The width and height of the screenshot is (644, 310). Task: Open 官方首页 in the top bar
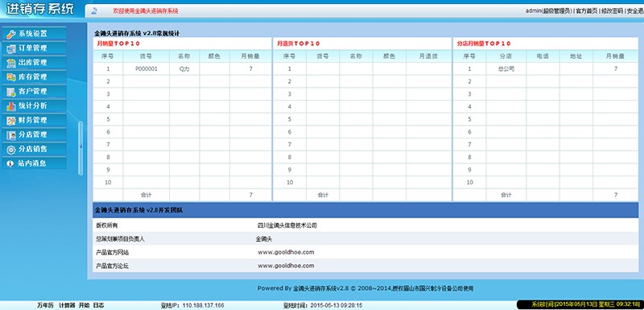pyautogui.click(x=587, y=11)
